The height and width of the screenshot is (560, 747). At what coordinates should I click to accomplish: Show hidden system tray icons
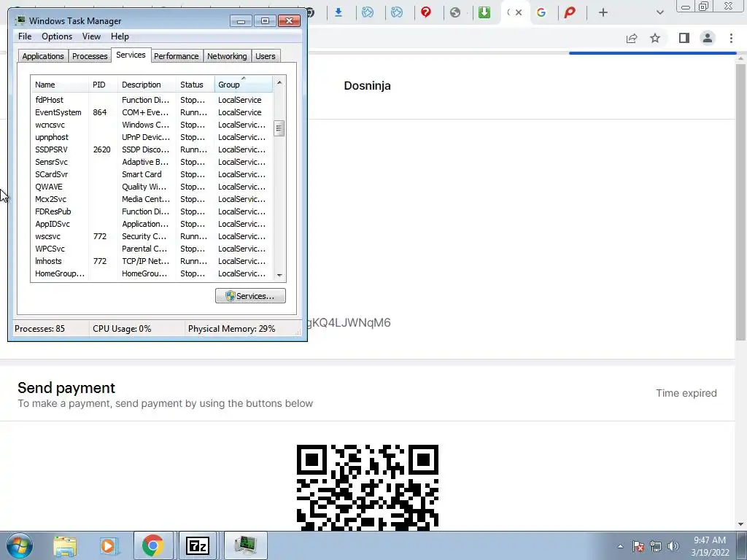click(x=620, y=546)
